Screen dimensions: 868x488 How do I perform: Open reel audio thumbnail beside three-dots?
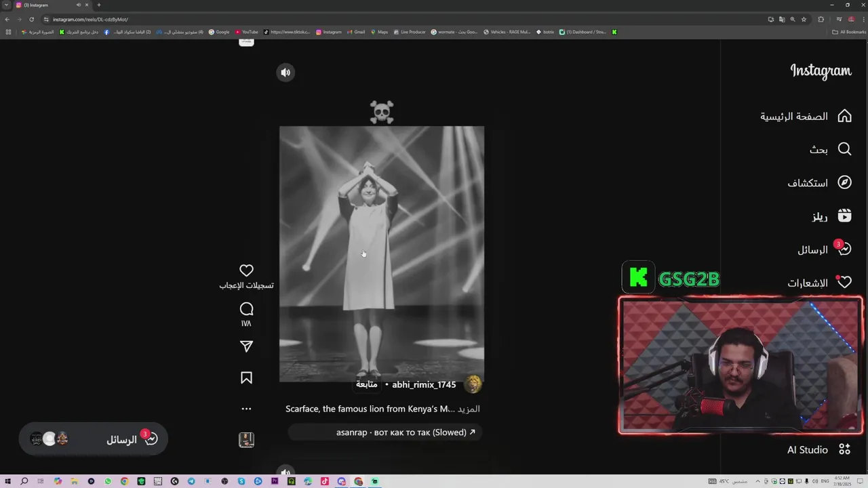coord(246,440)
